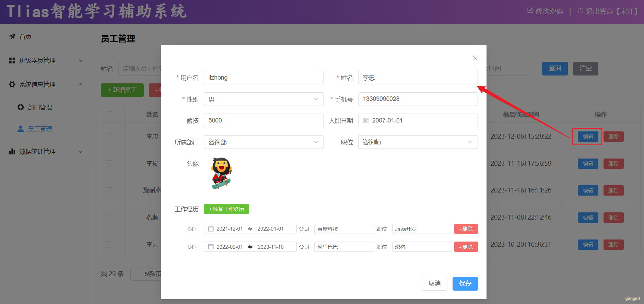Collapse the 系统信息管理 sidebar menu

coord(46,84)
